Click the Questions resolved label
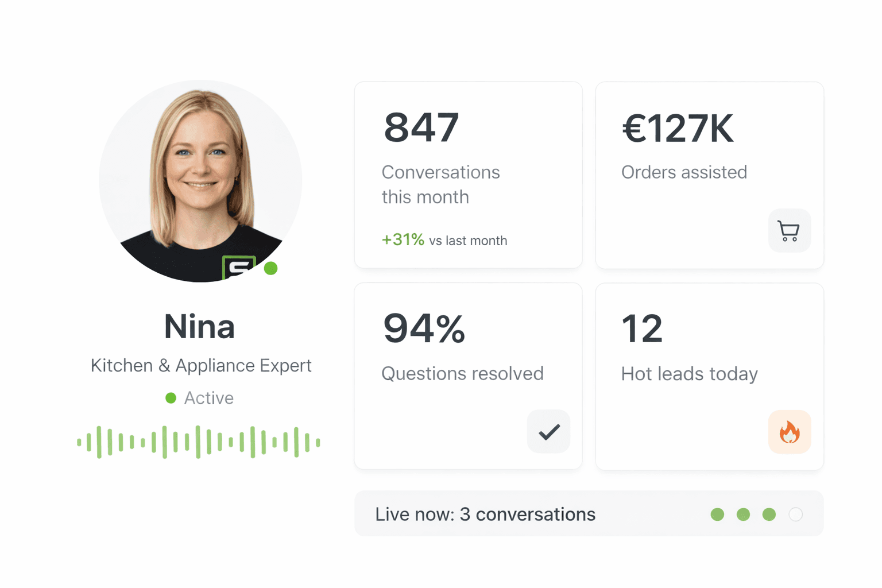 pos(462,374)
